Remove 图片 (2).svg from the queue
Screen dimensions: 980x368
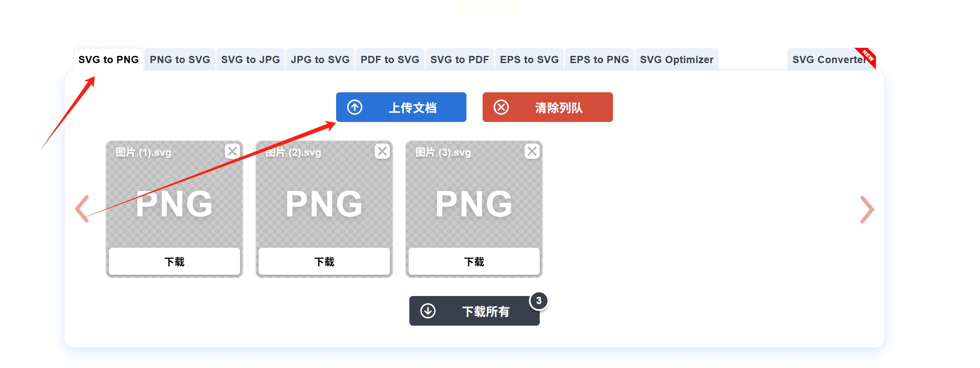[382, 151]
